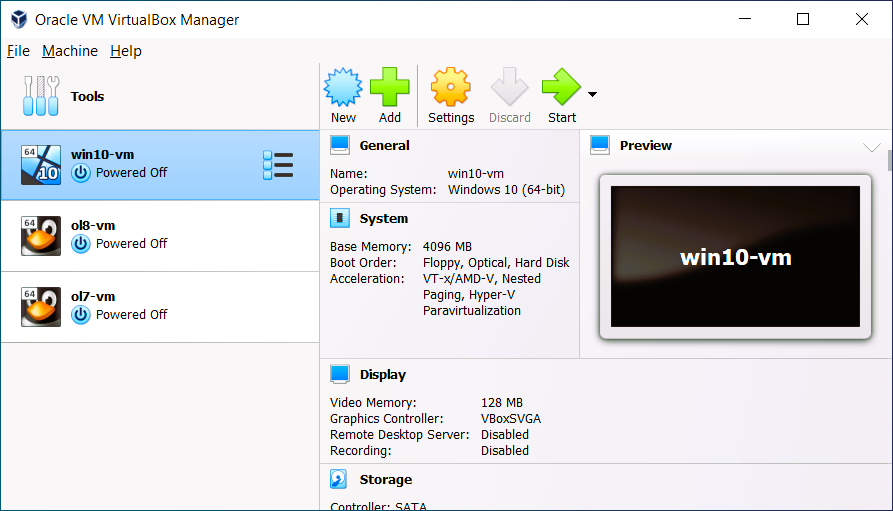The width and height of the screenshot is (893, 511).
Task: Open the win10-vm machine tools menu icon
Action: coord(278,165)
